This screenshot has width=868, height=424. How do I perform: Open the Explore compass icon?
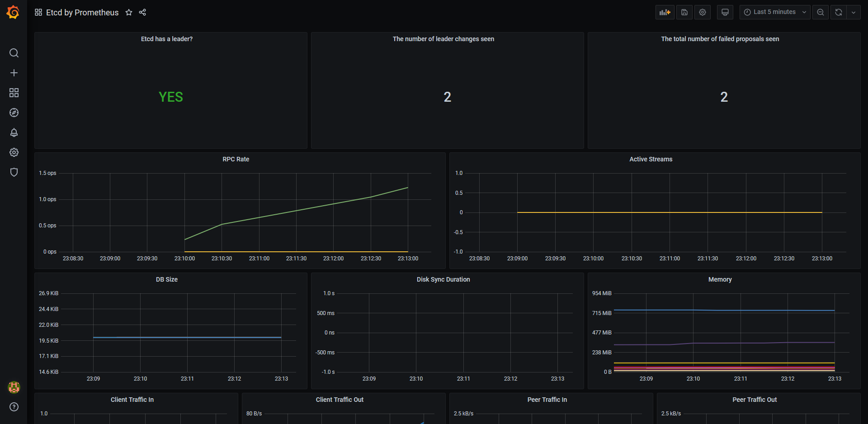[14, 113]
